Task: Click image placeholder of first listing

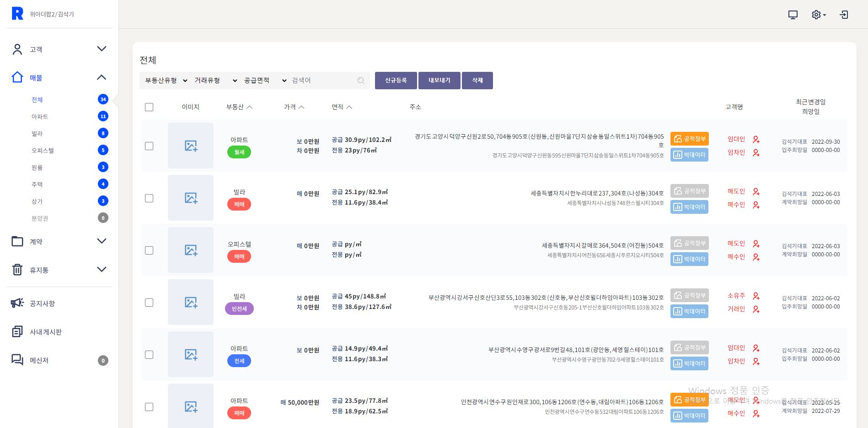Action: tap(191, 146)
